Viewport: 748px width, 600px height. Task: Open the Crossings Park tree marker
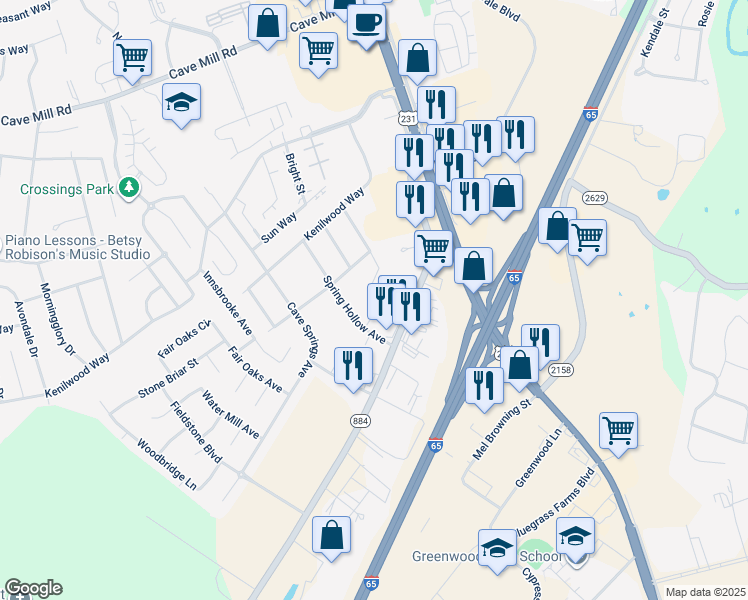coord(129,187)
